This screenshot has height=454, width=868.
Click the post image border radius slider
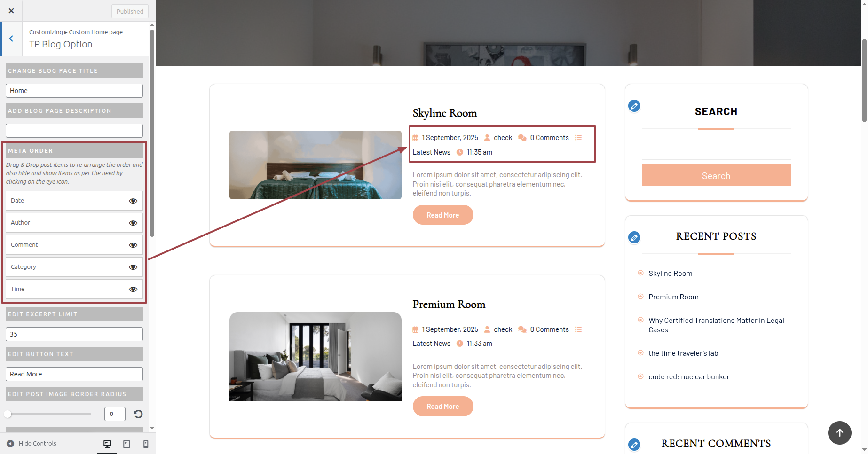tap(49, 414)
